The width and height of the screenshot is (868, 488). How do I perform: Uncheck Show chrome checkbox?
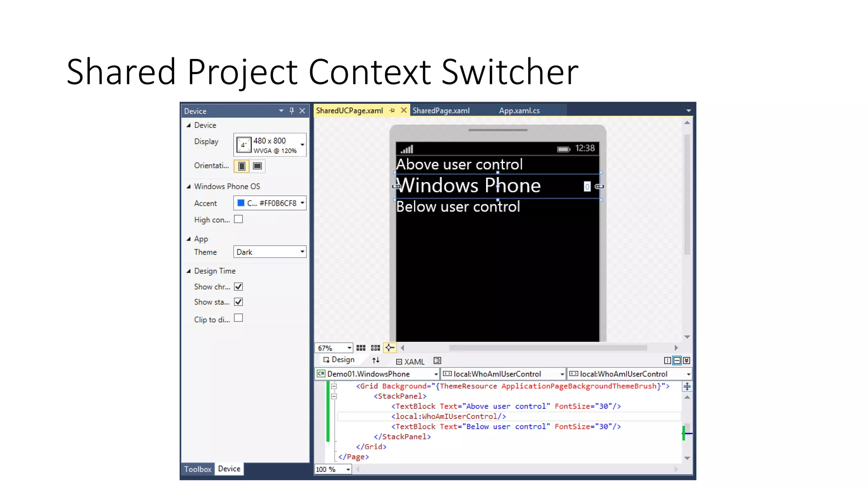(239, 287)
